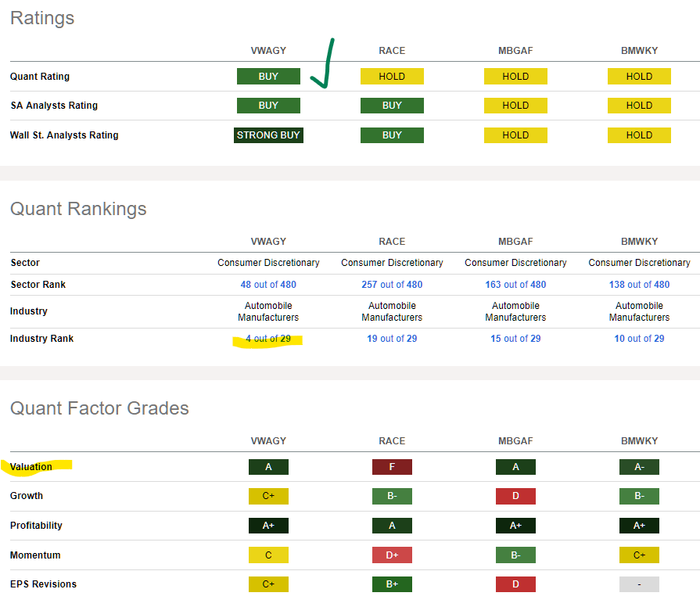The height and width of the screenshot is (607, 700).
Task: Click MBGAF Growth D grade swatch
Action: coord(515,496)
